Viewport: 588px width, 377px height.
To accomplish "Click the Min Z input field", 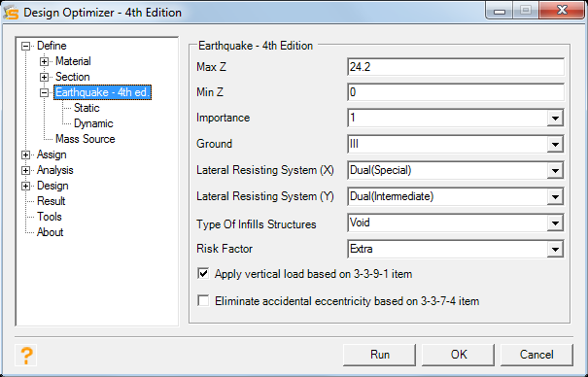I will tap(456, 92).
